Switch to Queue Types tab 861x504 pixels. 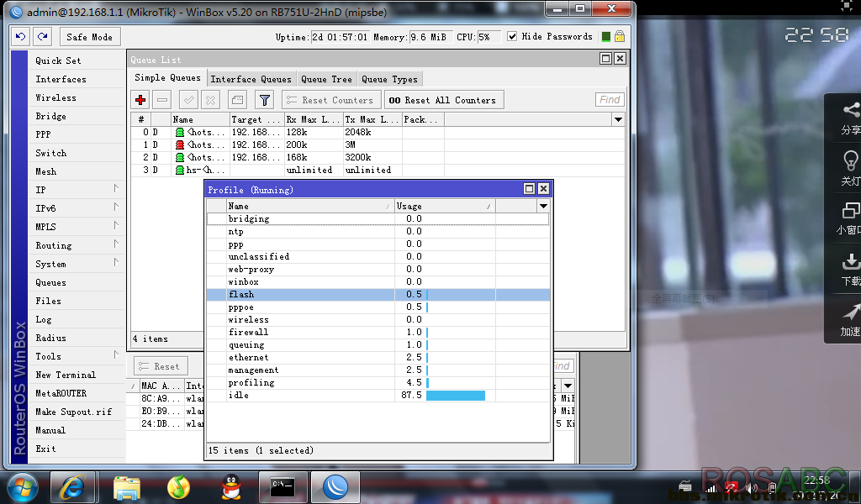coord(390,79)
